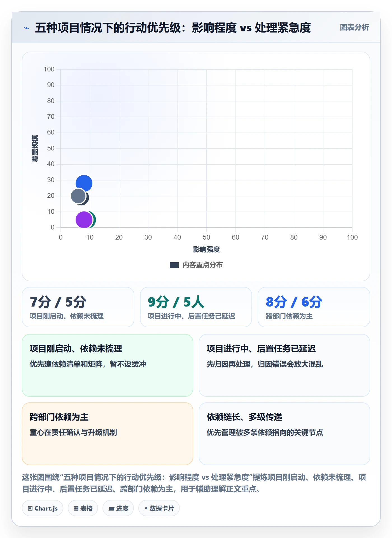Click the 8分 / 6分 stat value
The height and width of the screenshot is (538, 392).
pos(294,302)
